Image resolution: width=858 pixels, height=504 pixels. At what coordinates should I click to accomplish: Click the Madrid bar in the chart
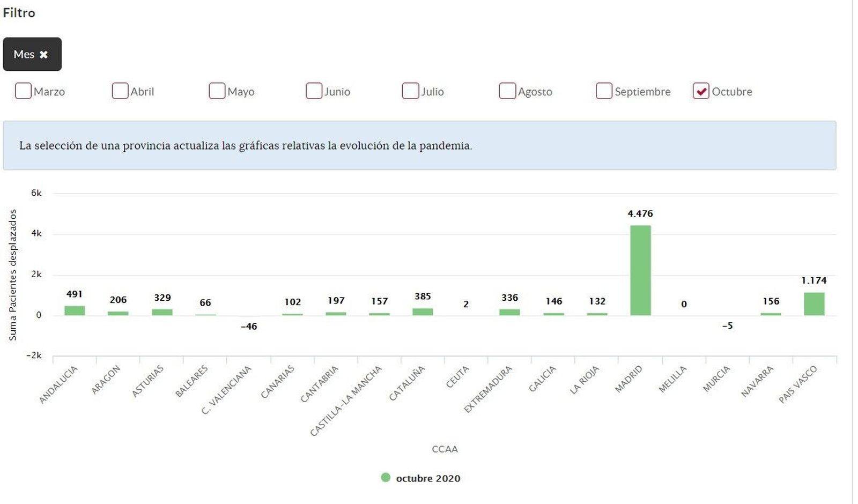click(x=640, y=270)
